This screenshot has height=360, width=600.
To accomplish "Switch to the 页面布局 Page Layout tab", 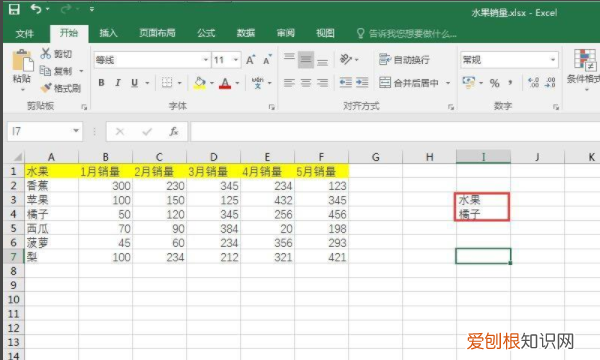I will point(157,33).
